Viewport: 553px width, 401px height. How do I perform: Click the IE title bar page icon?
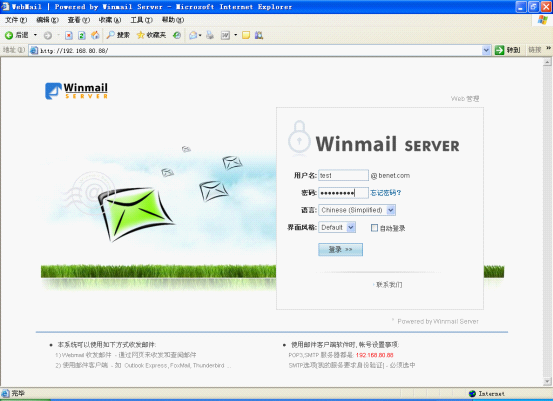point(5,6)
